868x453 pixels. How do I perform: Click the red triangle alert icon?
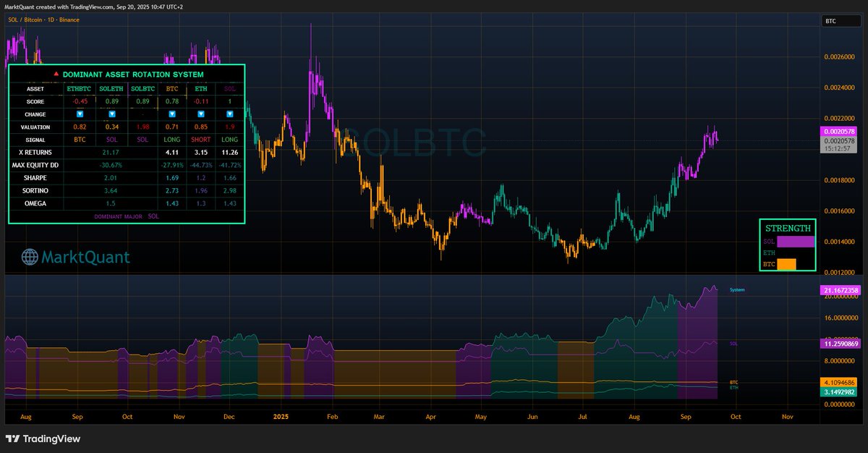56,75
